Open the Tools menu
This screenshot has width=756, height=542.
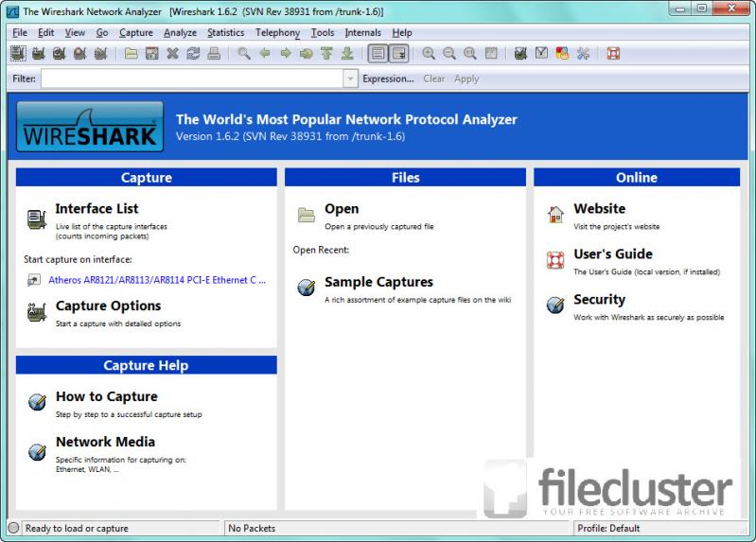point(323,33)
